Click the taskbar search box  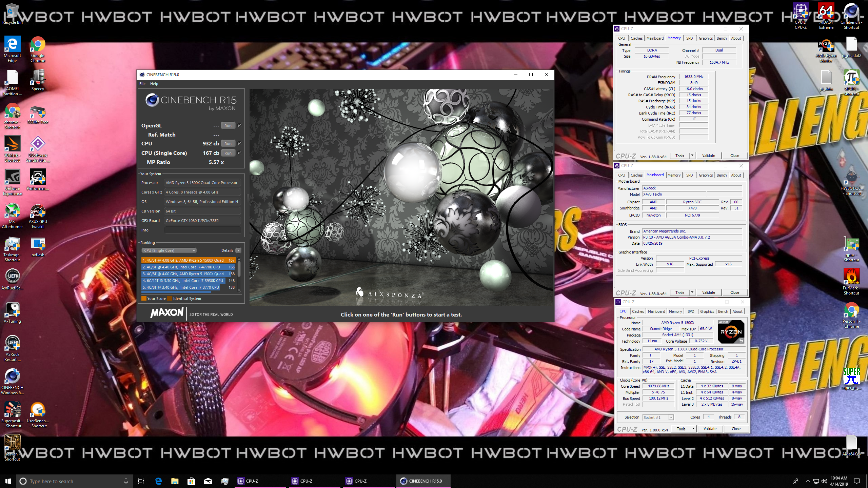(x=74, y=481)
